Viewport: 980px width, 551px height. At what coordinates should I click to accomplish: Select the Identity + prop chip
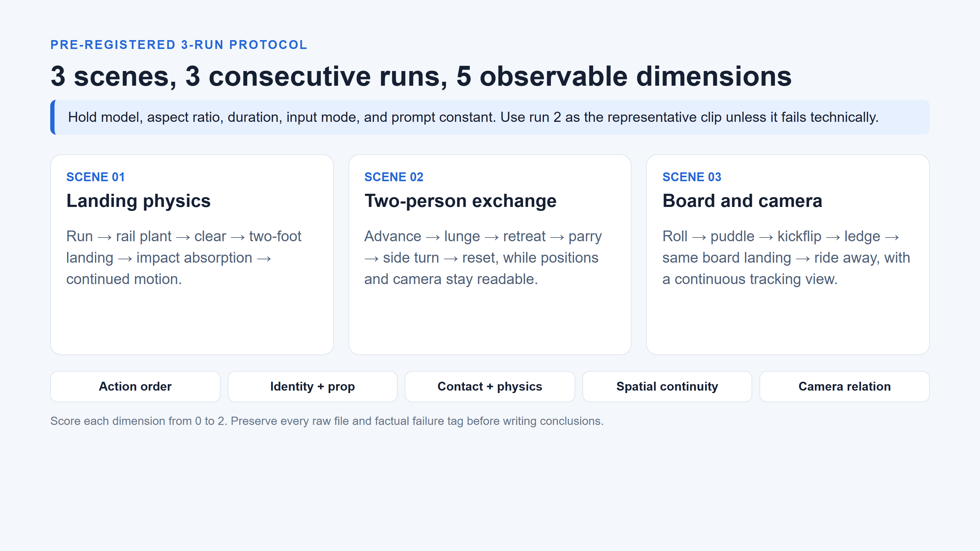point(312,386)
